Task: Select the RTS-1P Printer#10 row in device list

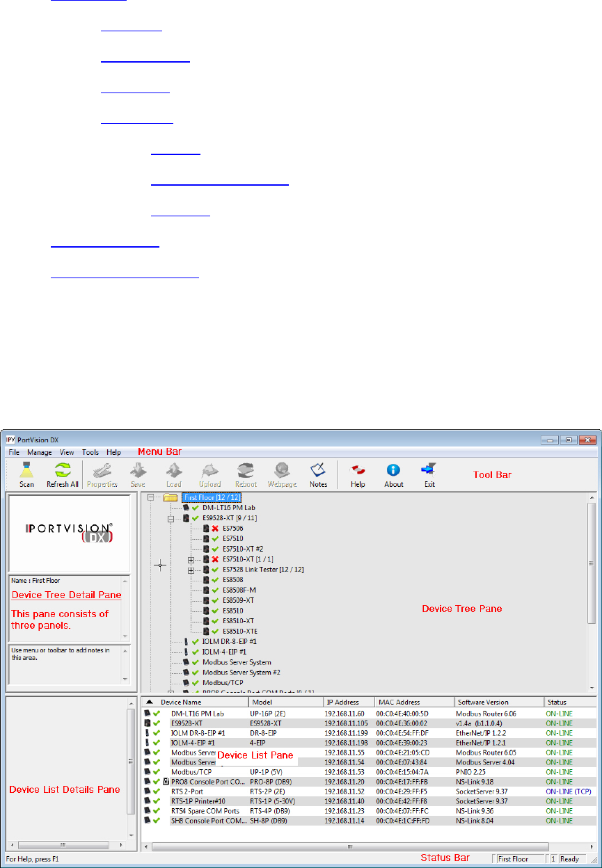Action: [369, 801]
